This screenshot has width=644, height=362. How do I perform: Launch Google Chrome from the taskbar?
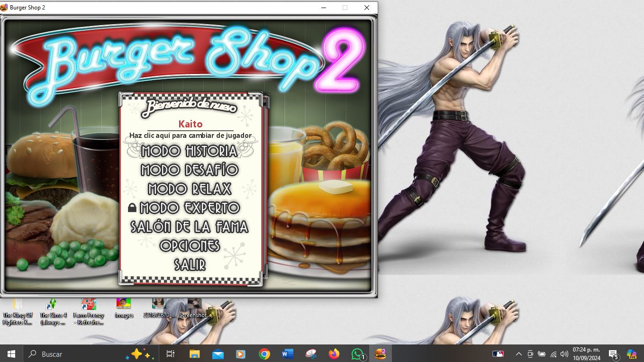click(264, 354)
